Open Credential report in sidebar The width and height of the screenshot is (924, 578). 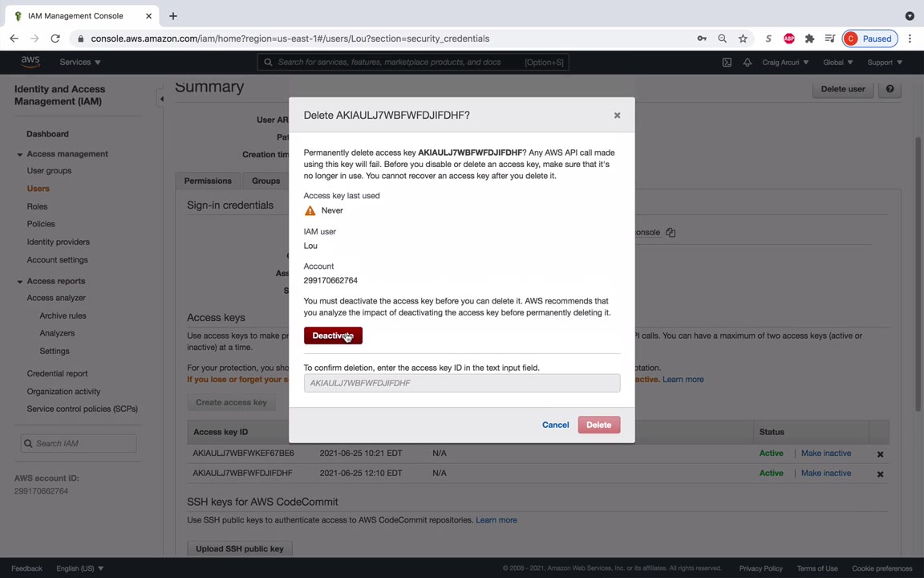pos(57,373)
